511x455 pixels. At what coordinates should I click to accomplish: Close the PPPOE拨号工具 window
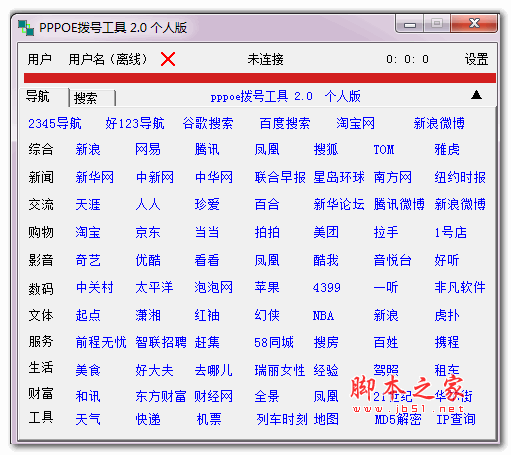coord(474,23)
